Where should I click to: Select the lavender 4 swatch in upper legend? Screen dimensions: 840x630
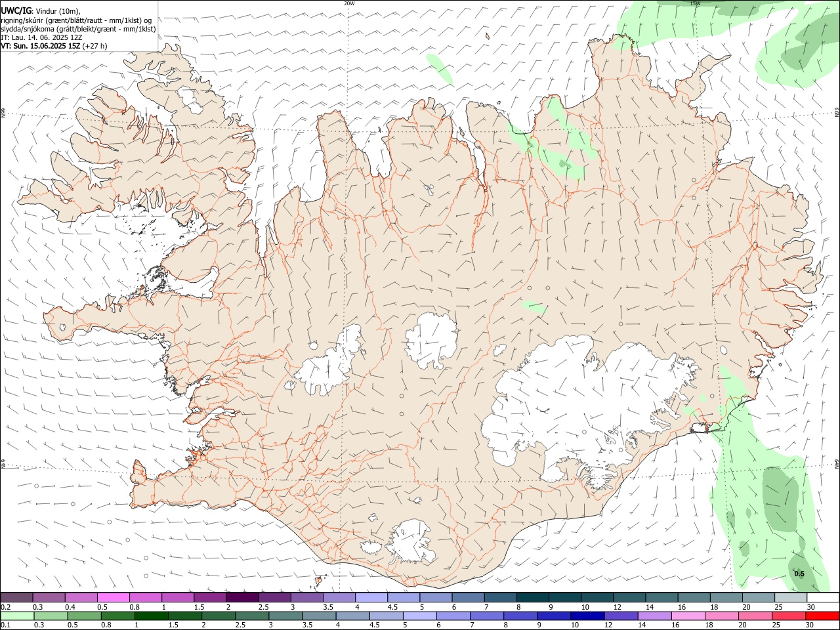click(x=371, y=598)
